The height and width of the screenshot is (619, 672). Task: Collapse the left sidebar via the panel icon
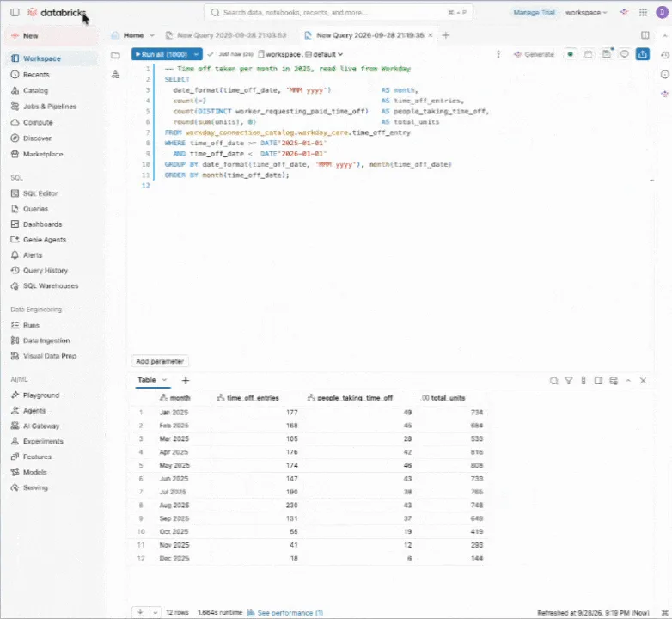15,12
